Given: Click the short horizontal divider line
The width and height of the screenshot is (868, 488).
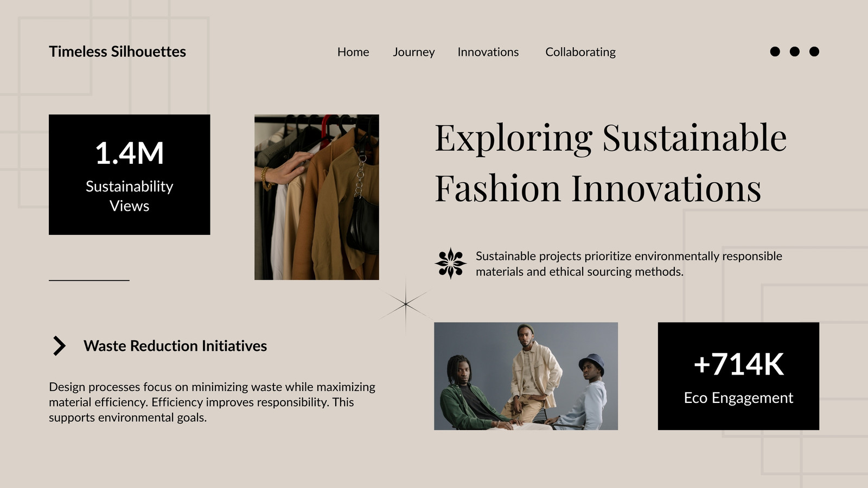Looking at the screenshot, I should (89, 280).
